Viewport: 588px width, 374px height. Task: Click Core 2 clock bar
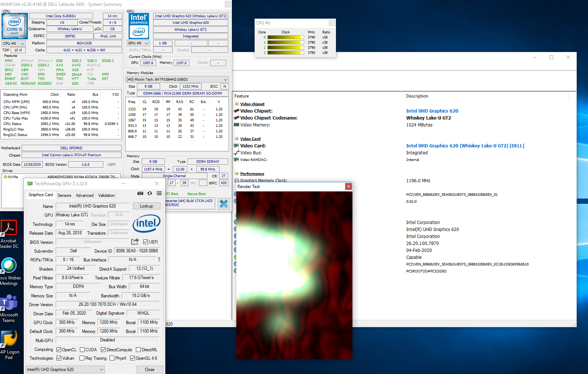point(286,47)
